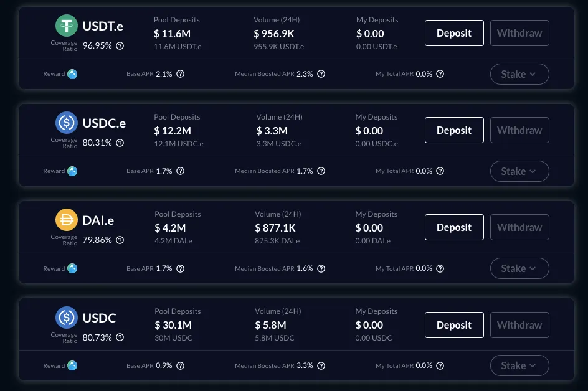Open help icon beside DAI.e Base APR

181,268
